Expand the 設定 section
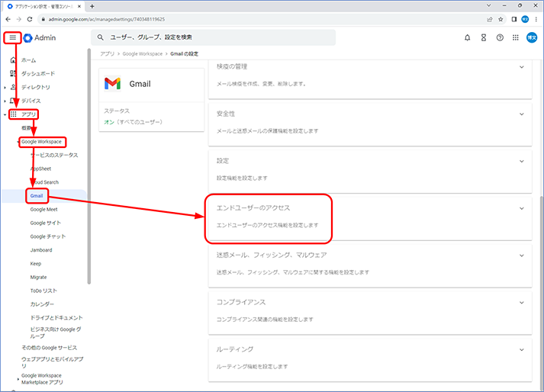544x392 pixels. 521,162
